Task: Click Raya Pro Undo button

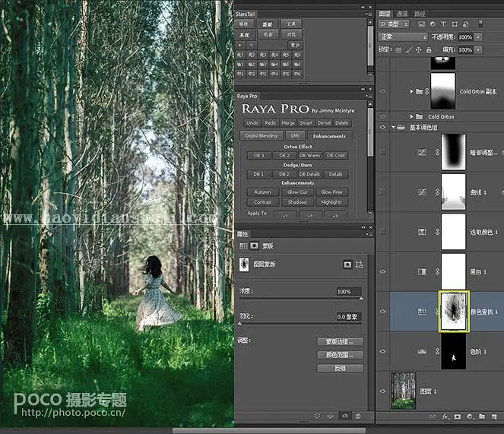Action: pyautogui.click(x=252, y=123)
